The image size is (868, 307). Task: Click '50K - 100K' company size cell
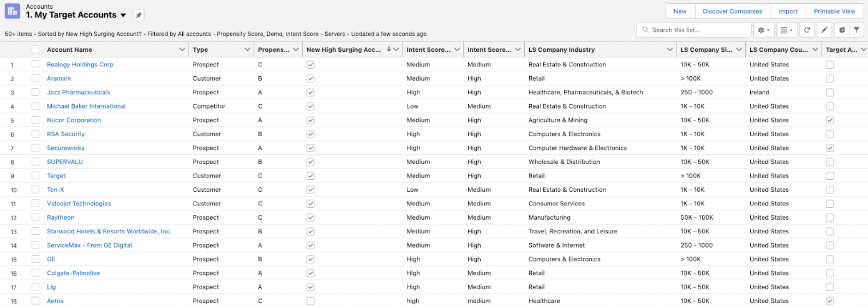[x=697, y=218]
